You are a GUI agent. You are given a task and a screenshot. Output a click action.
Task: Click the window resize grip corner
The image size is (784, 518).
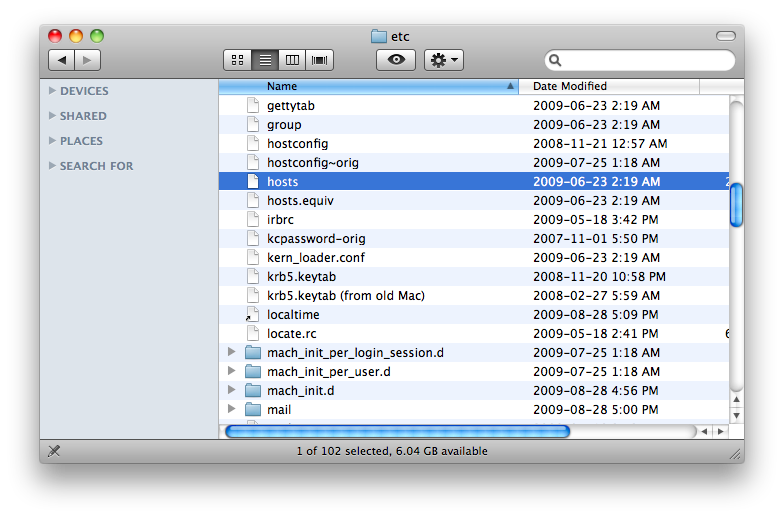(x=734, y=454)
